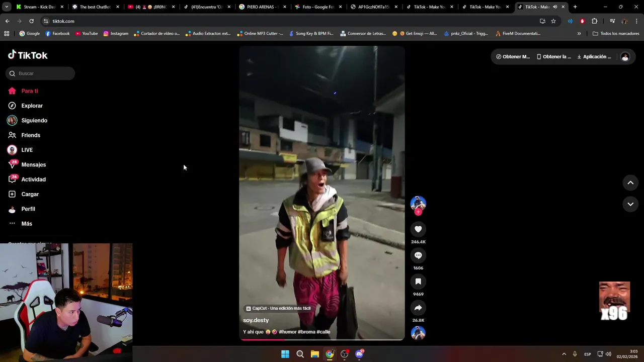This screenshot has height=362, width=644.
Task: Click the #calle hashtag
Action: click(x=324, y=332)
